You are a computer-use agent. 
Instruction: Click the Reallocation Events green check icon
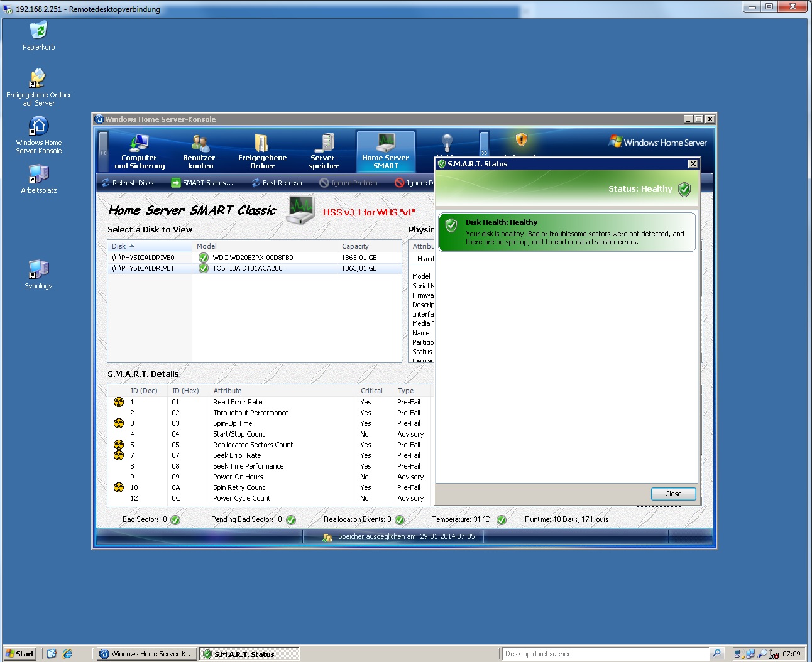pos(400,520)
